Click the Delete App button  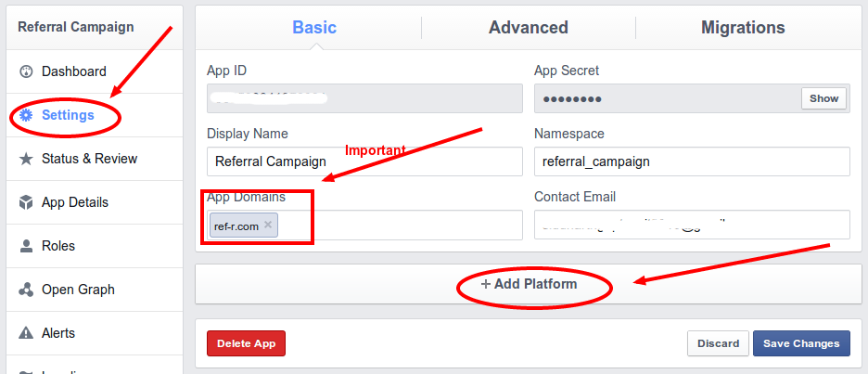click(x=246, y=343)
